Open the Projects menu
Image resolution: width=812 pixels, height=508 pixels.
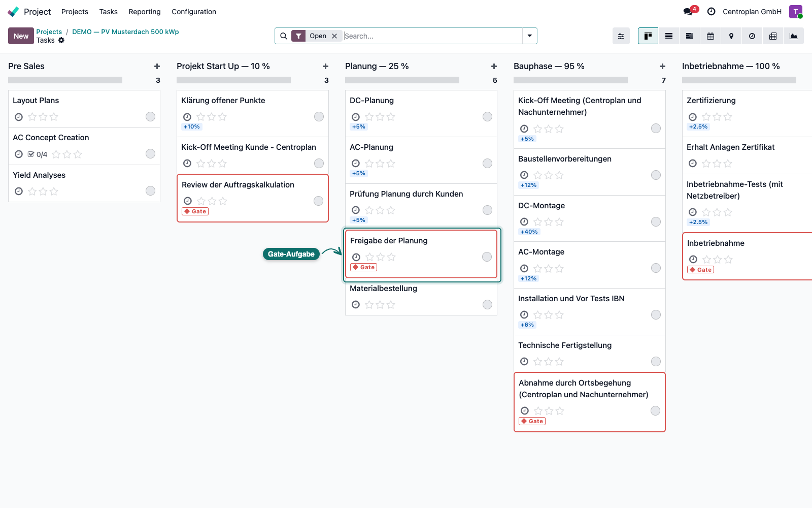click(x=75, y=12)
